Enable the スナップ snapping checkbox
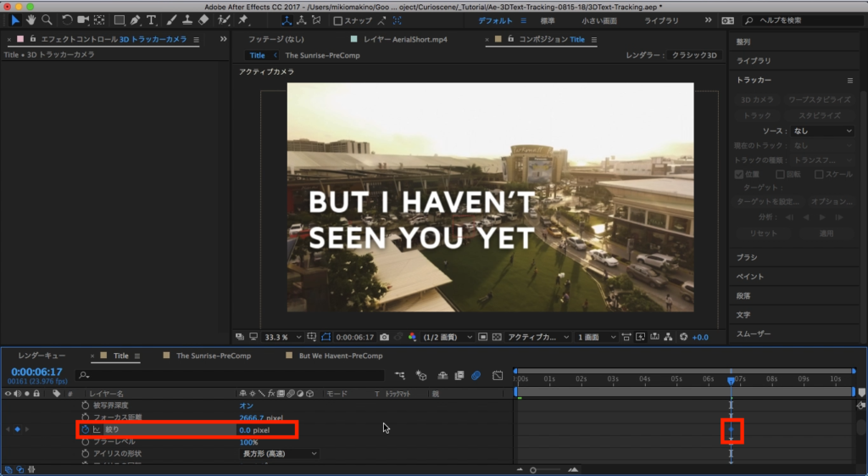This screenshot has width=868, height=476. click(338, 20)
